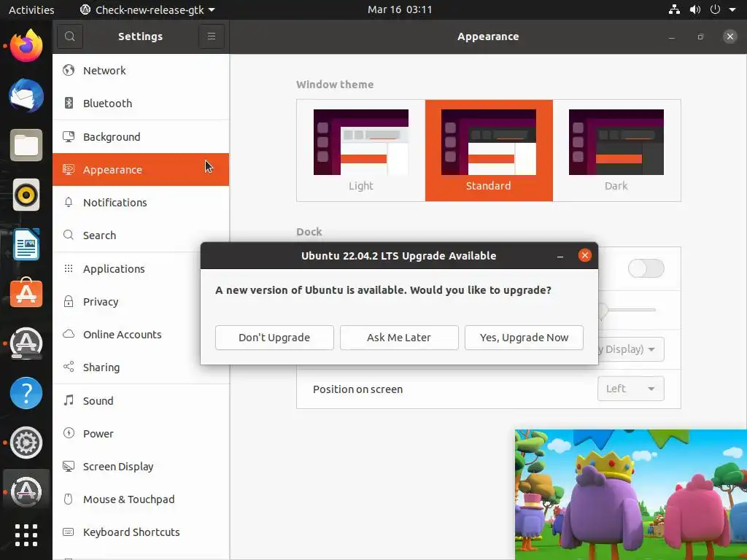Click the Keyboard Shortcuts keyboard icon
Viewport: 747px width, 560px height.
[x=69, y=532]
